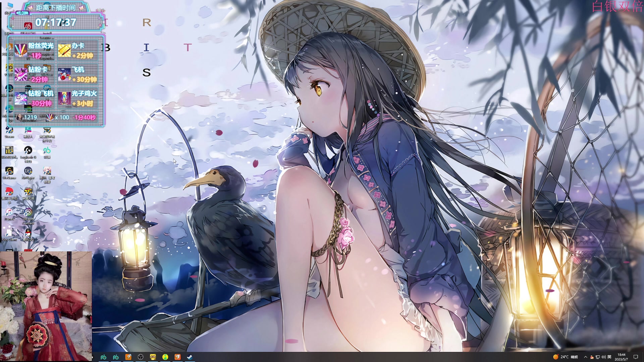Click Steam icon in taskbar

coord(190,357)
